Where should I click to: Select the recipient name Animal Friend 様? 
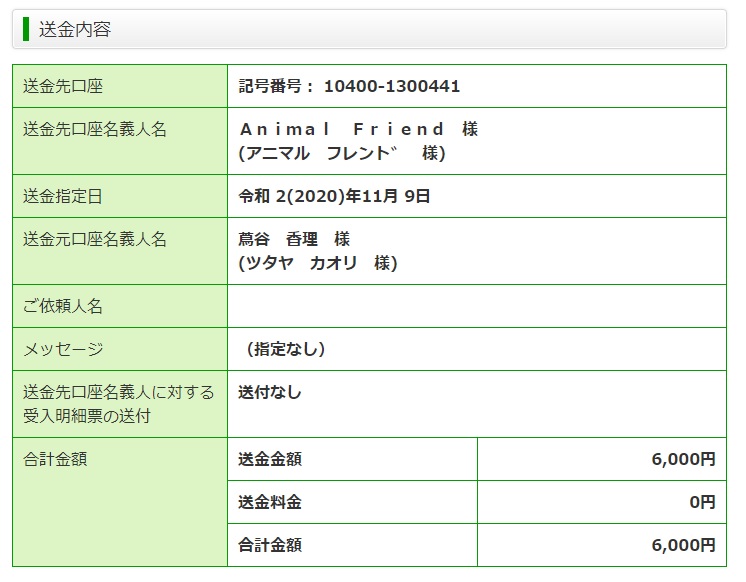tap(358, 129)
